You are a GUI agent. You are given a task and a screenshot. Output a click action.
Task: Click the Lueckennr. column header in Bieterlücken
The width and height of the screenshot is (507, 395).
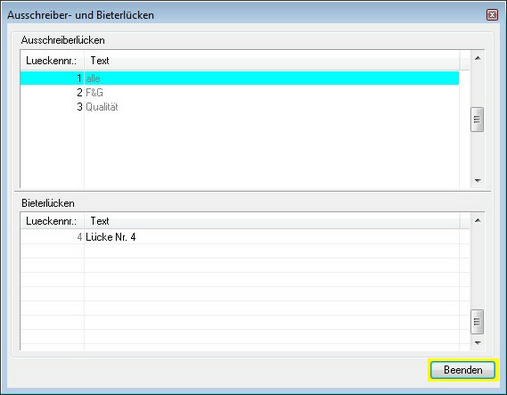pos(52,221)
